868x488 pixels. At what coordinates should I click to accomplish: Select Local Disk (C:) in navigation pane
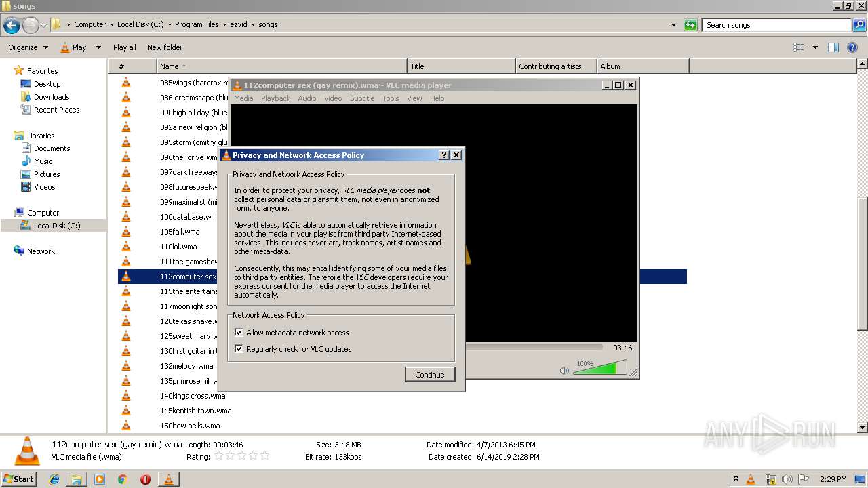[56, 226]
